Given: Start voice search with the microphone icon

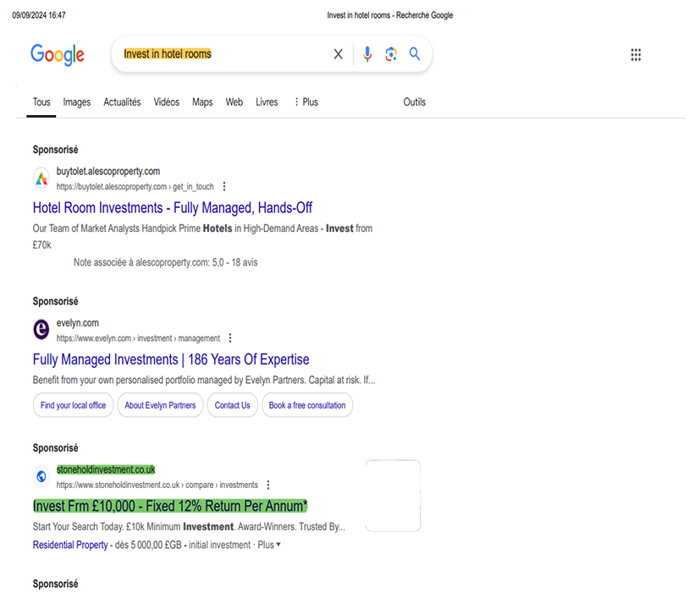Looking at the screenshot, I should click(x=367, y=54).
